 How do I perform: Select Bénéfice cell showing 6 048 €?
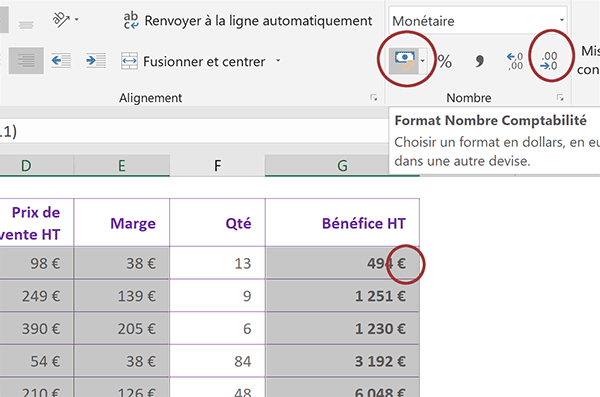pos(342,388)
